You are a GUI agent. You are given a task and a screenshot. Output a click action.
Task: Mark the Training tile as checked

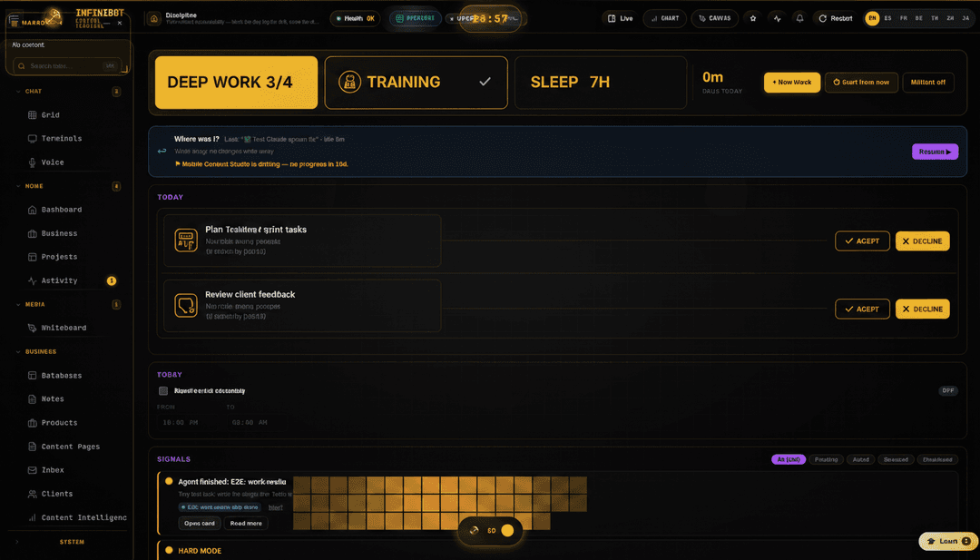pyautogui.click(x=485, y=82)
